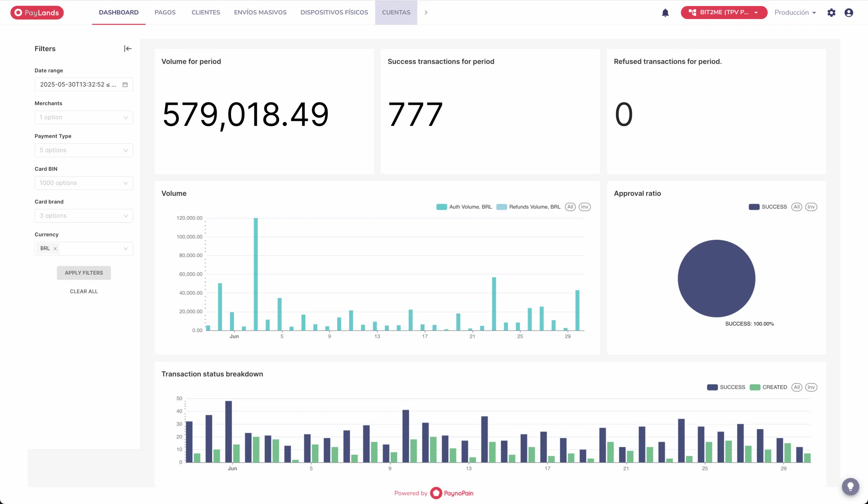Click the PayLands logo
Image resolution: width=868 pixels, height=504 pixels.
(37, 13)
